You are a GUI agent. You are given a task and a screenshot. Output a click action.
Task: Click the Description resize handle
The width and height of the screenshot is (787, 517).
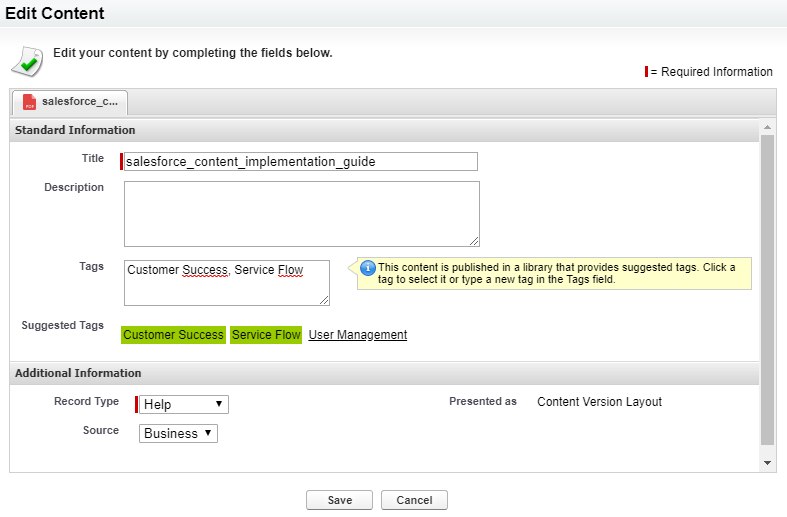click(x=474, y=241)
